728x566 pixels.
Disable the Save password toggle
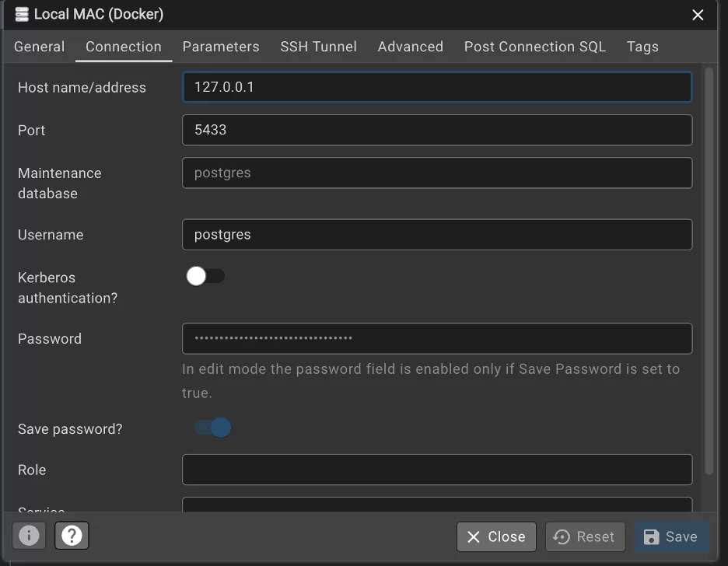click(210, 428)
